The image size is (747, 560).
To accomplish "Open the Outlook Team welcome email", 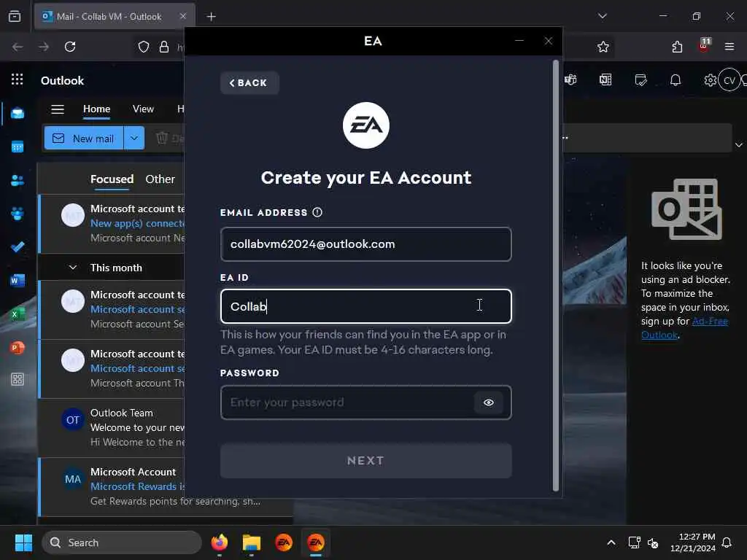I will tap(112, 427).
